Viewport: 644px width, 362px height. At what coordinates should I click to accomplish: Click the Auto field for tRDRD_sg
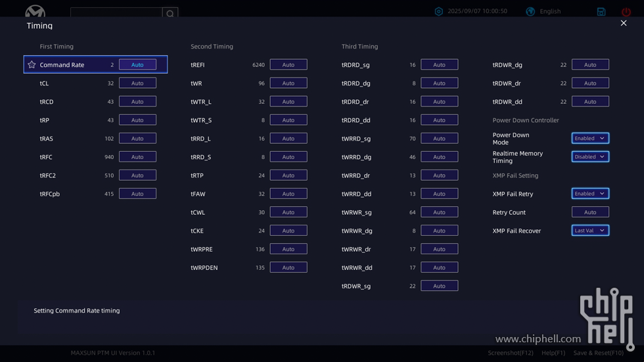click(440, 64)
